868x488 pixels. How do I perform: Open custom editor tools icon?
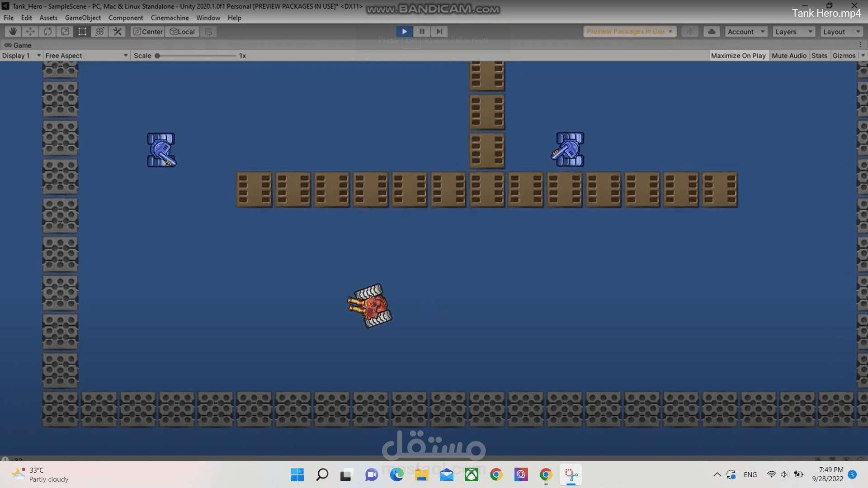[118, 32]
